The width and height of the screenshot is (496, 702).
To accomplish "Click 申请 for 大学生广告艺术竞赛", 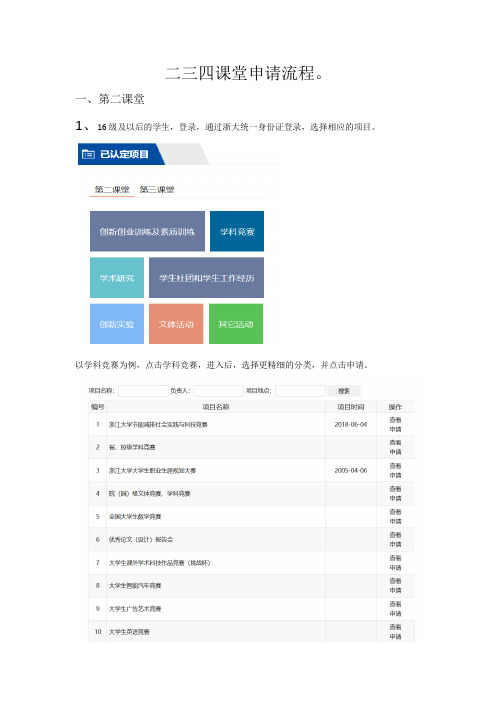I will tap(395, 614).
